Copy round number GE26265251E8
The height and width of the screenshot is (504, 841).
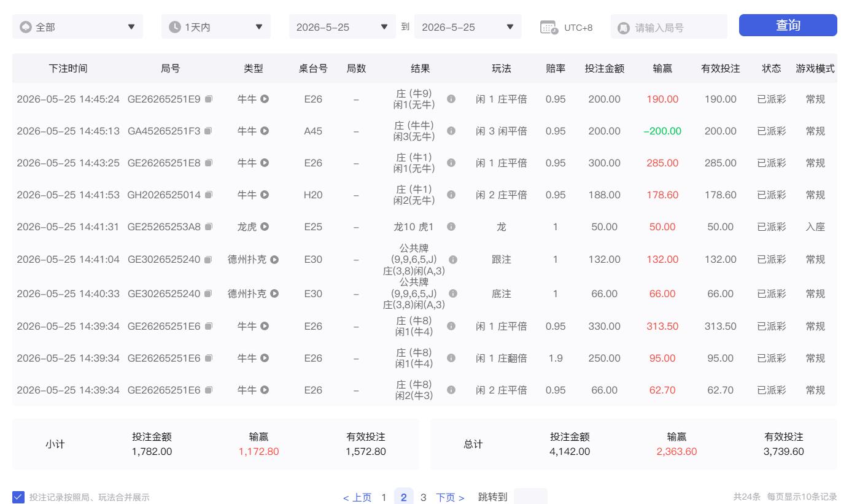[209, 163]
